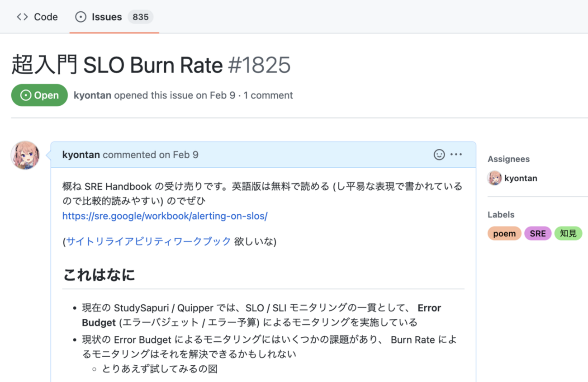Click the 835 issues counter badge
This screenshot has height=382, width=588.
(x=140, y=17)
